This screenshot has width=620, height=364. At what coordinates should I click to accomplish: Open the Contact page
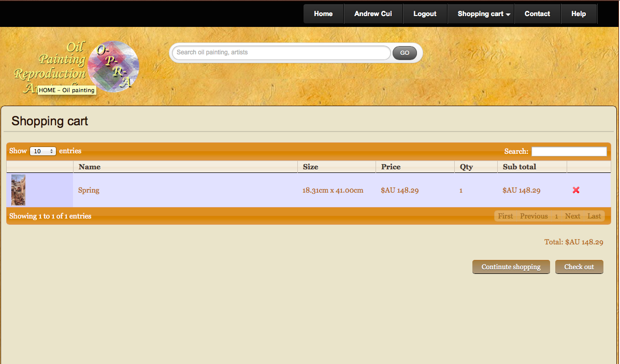point(537,14)
